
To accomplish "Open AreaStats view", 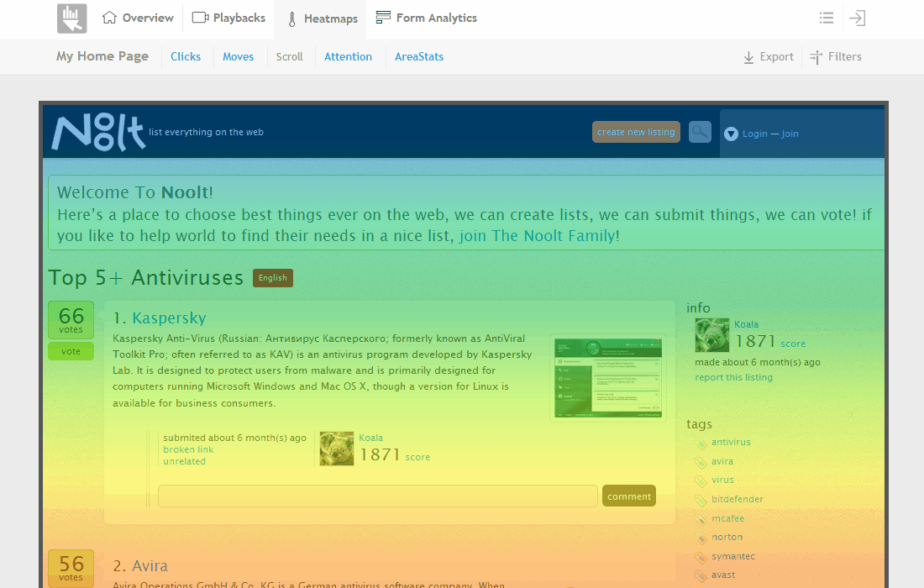I will coord(419,56).
